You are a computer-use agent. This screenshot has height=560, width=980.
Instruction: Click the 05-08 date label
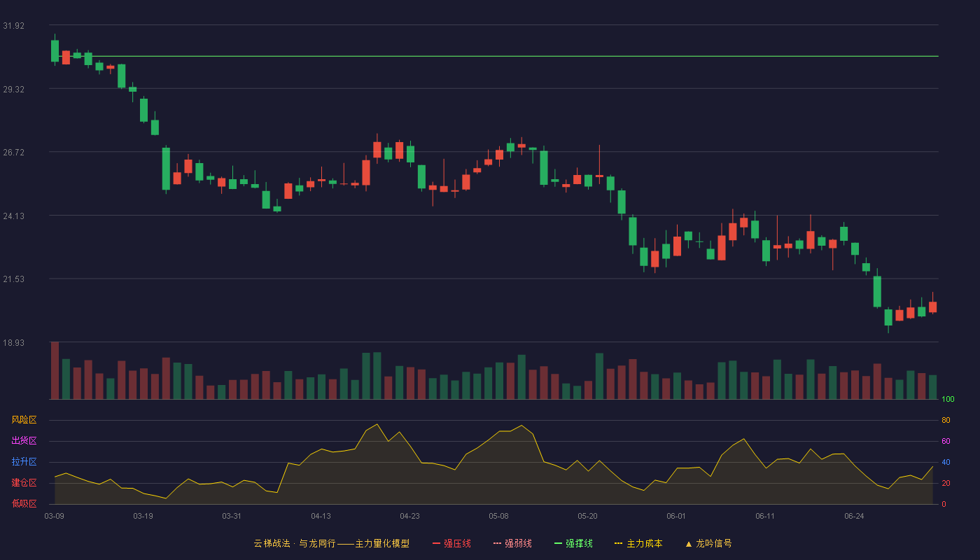point(498,516)
